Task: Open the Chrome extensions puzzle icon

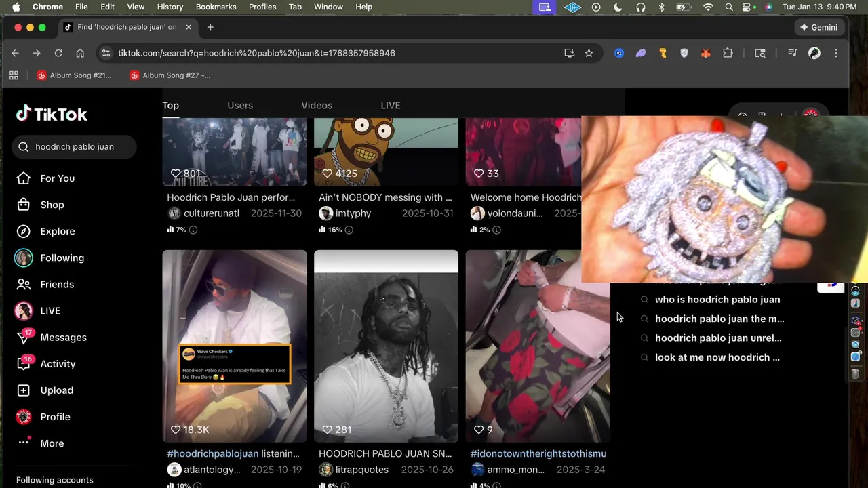Action: [728, 53]
